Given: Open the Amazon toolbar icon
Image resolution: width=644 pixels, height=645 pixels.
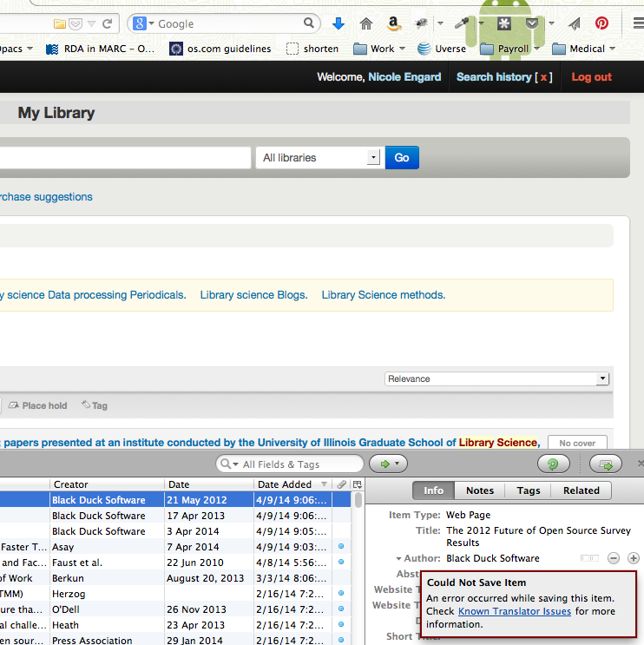Looking at the screenshot, I should coord(393,23).
